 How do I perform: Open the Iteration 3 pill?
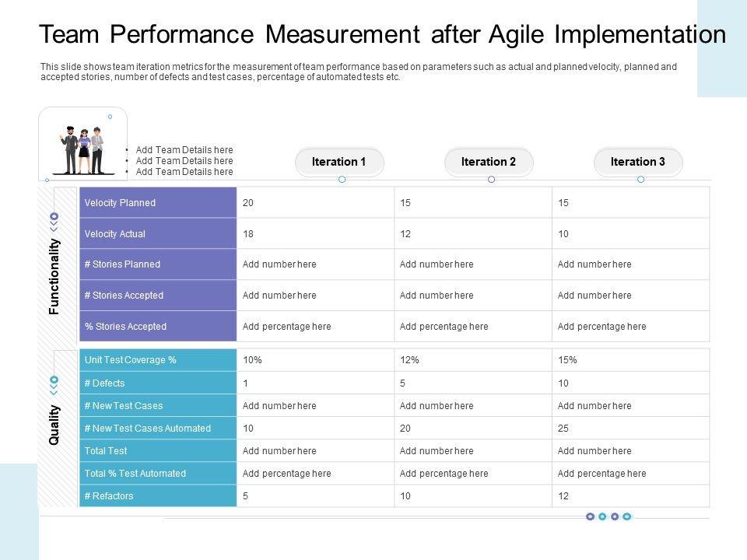638,162
